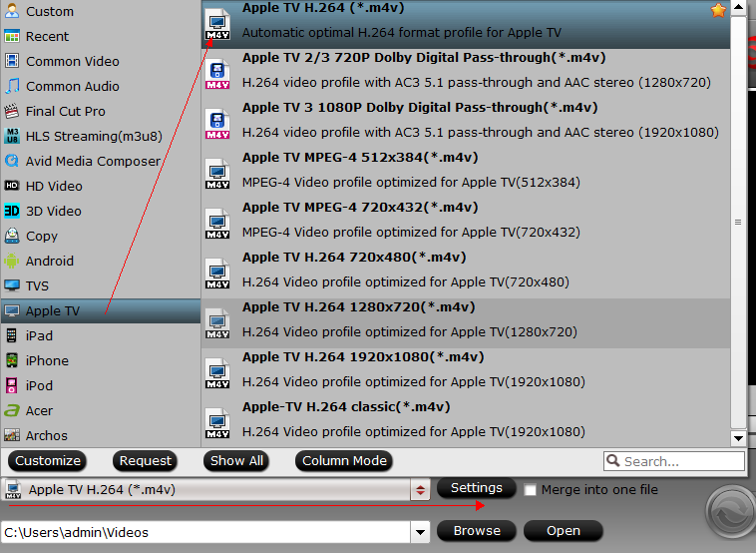
Task: Click the iPad device icon
Action: 12,335
